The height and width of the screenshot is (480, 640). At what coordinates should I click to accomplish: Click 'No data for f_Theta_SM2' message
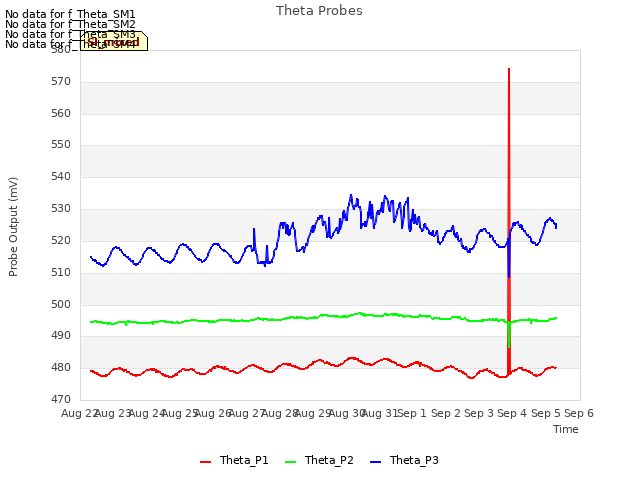70,24
